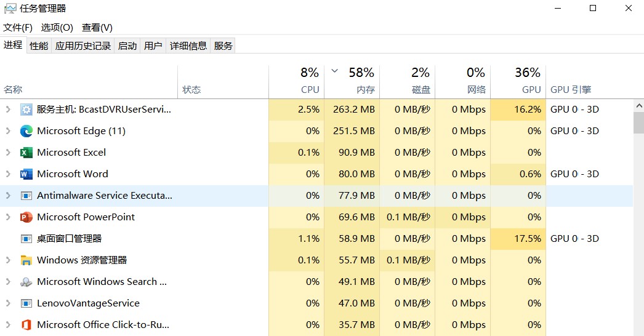Expand the Microsoft Excel process group
644x336 pixels.
(x=8, y=153)
